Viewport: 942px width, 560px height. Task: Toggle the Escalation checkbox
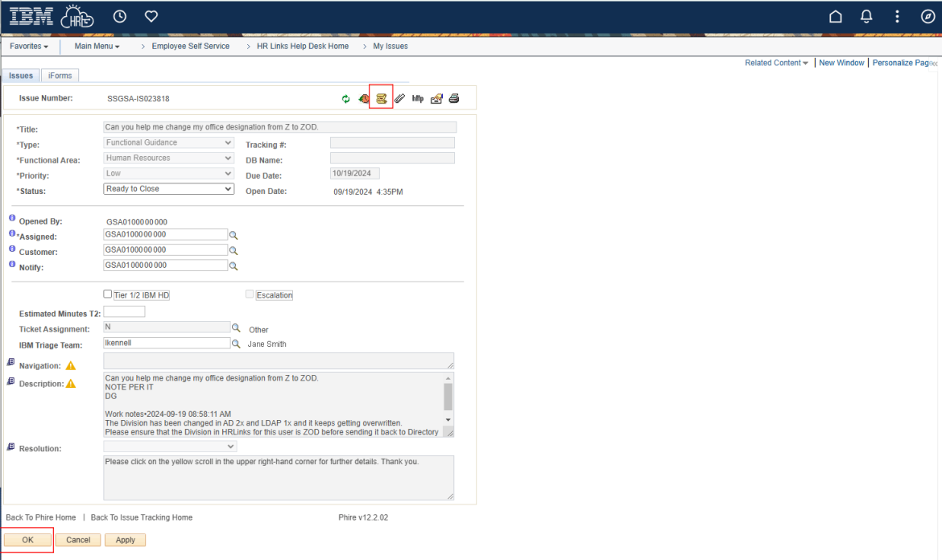[x=250, y=294]
